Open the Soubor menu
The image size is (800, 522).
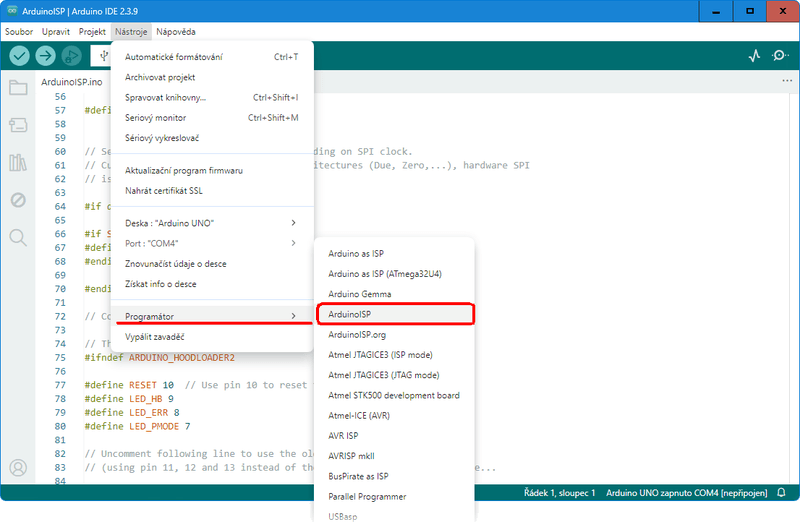19,32
